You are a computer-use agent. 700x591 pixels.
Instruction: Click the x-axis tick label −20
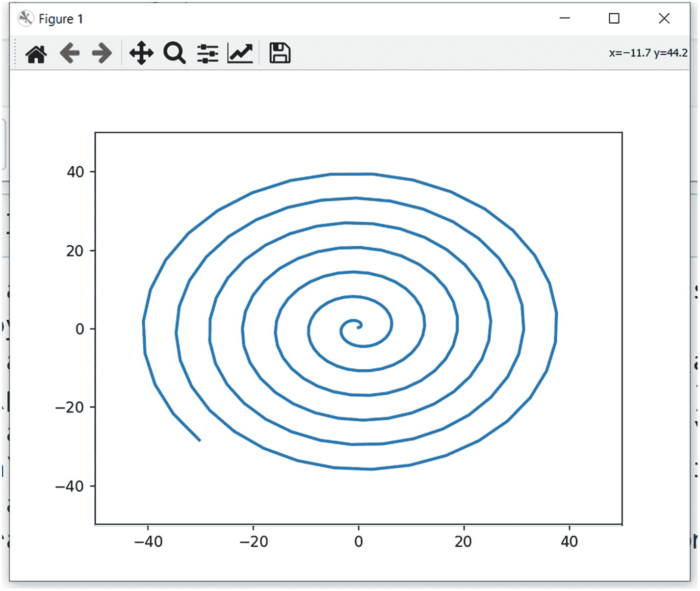(254, 541)
